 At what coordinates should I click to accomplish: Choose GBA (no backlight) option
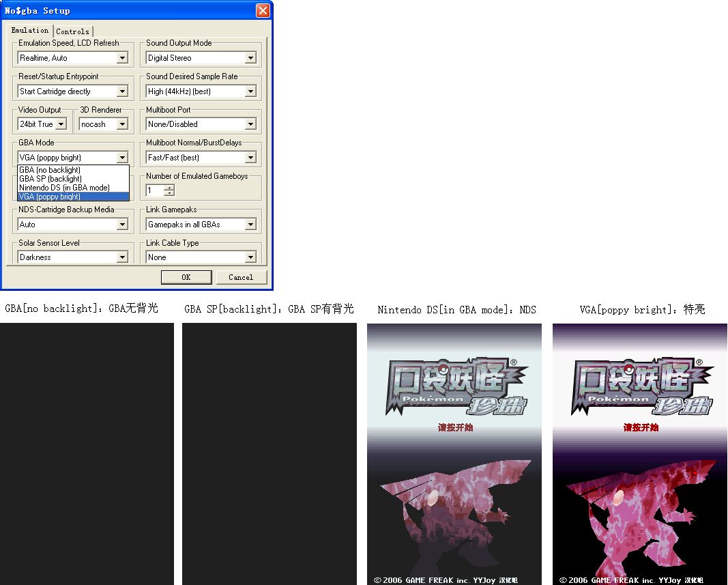point(74,170)
